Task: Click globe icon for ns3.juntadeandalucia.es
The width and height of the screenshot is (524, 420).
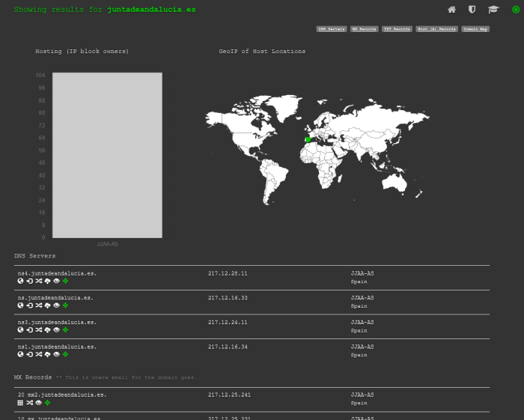Action: tap(20, 329)
